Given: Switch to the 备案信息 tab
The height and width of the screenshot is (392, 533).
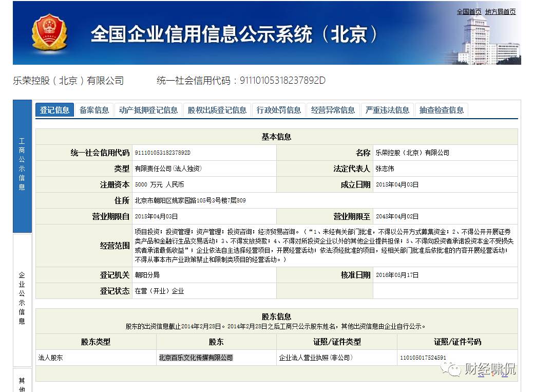Looking at the screenshot, I should click(x=94, y=110).
